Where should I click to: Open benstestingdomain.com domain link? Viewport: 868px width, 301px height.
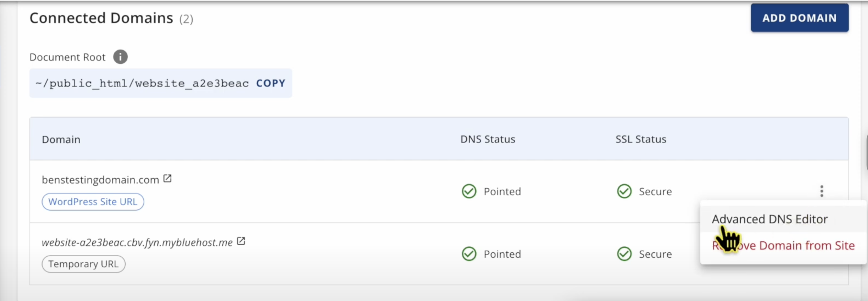point(100,180)
